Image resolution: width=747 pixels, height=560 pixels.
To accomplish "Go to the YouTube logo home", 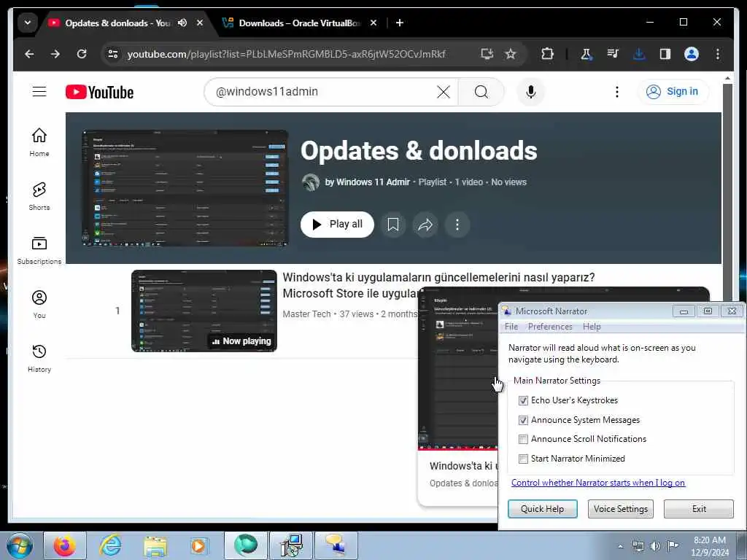I will 99,92.
